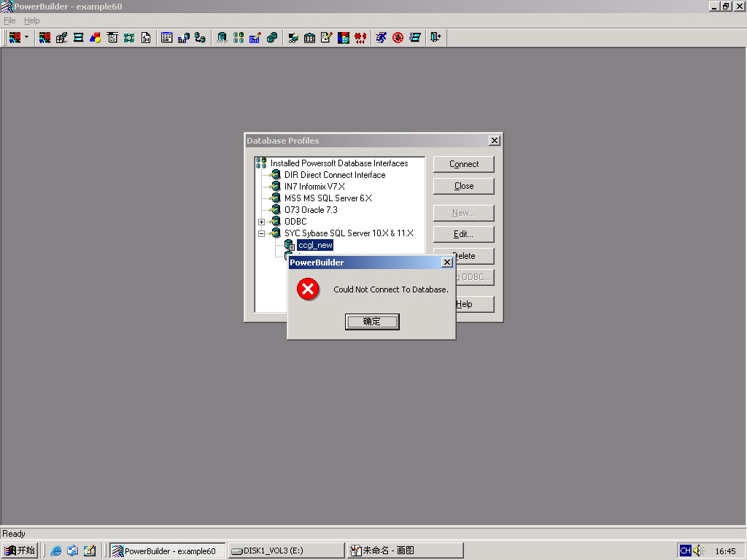747x560 pixels.
Task: Open the User Object painter shapes icon
Action: click(x=96, y=38)
